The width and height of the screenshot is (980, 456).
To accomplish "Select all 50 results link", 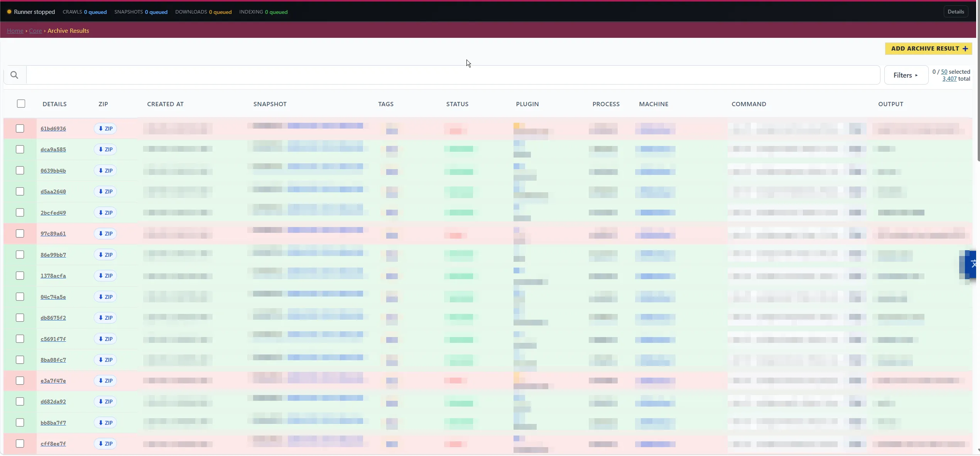I will coord(944,72).
